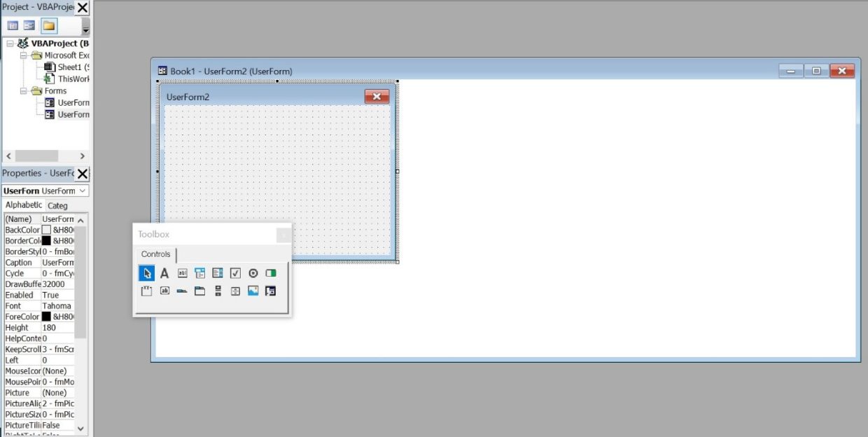868x437 pixels.
Task: Click the Project pane right scroll arrow
Action: coord(82,156)
